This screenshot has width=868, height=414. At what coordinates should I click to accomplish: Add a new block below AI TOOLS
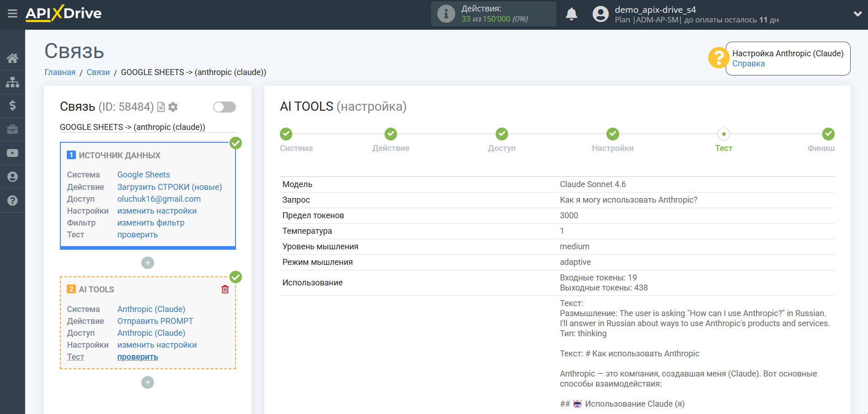[x=148, y=382]
